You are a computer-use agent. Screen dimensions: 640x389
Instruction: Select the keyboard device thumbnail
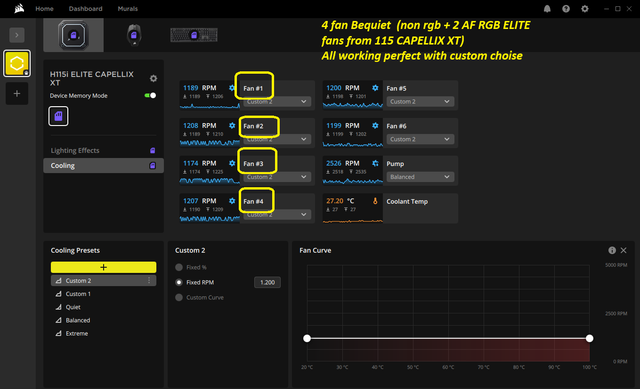[x=194, y=35]
